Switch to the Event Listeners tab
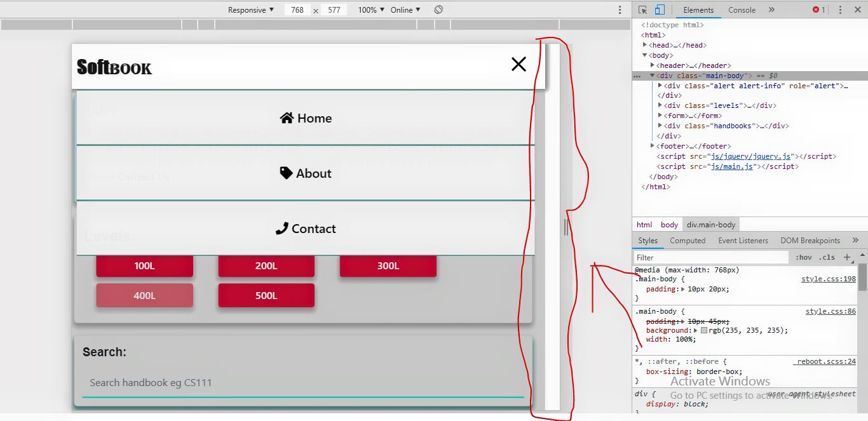This screenshot has height=421, width=868. (743, 241)
